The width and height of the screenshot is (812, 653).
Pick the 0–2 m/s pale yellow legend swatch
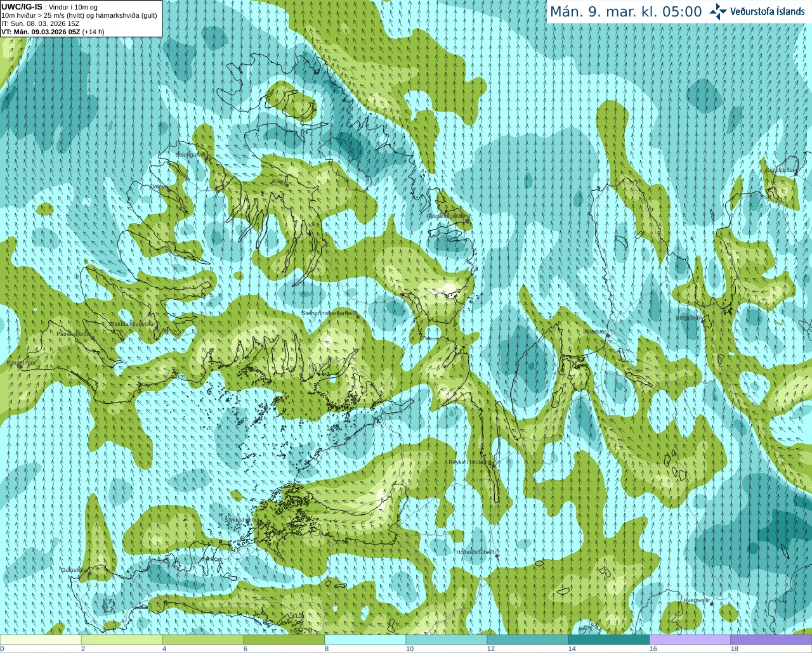41,640
